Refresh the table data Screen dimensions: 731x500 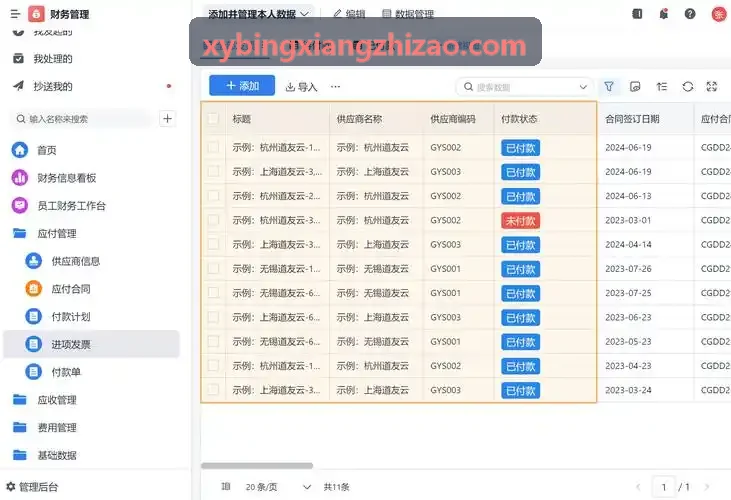pyautogui.click(x=688, y=87)
